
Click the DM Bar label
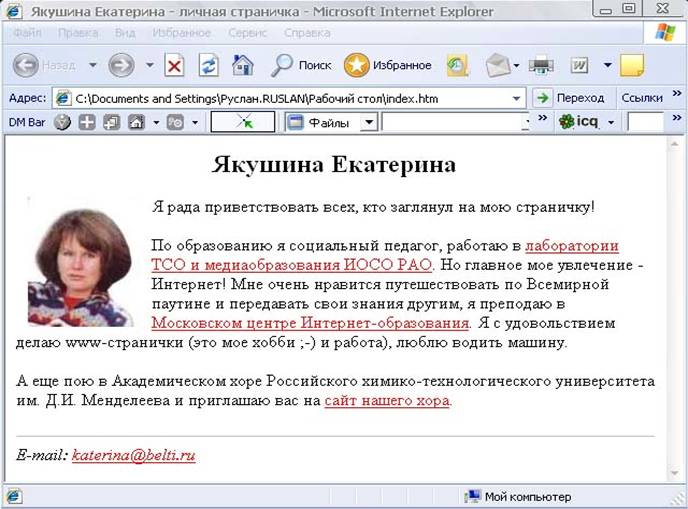[x=27, y=122]
